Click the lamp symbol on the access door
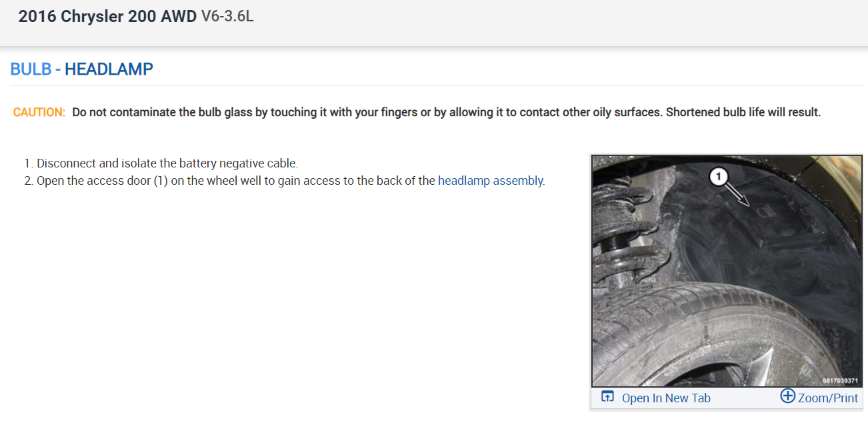This screenshot has height=427, width=868. (765, 211)
